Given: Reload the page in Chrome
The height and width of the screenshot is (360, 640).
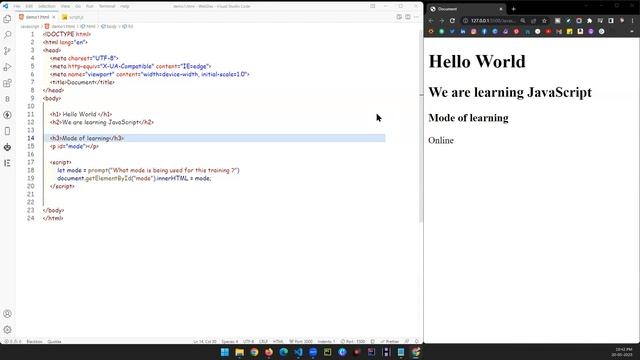Looking at the screenshot, I should tap(452, 20).
